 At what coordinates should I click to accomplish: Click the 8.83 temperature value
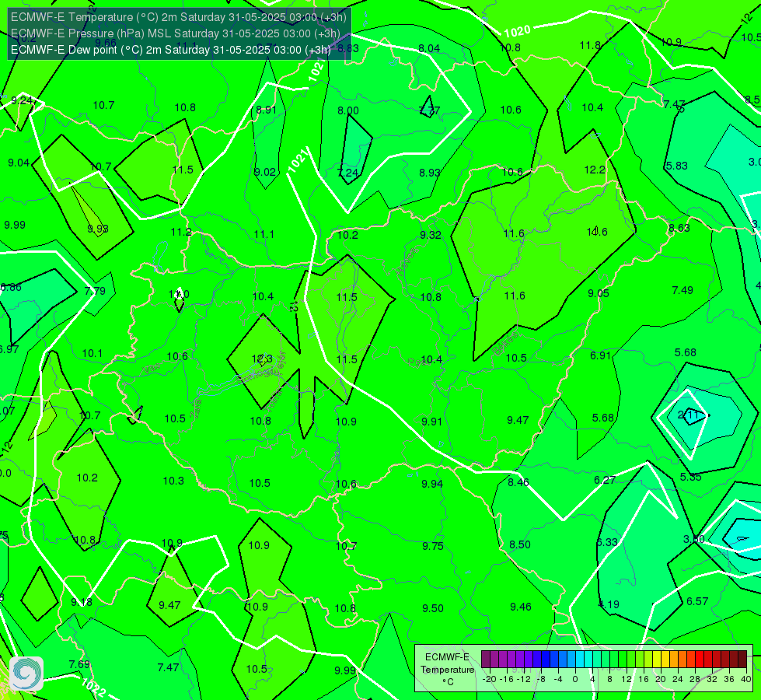click(x=348, y=48)
